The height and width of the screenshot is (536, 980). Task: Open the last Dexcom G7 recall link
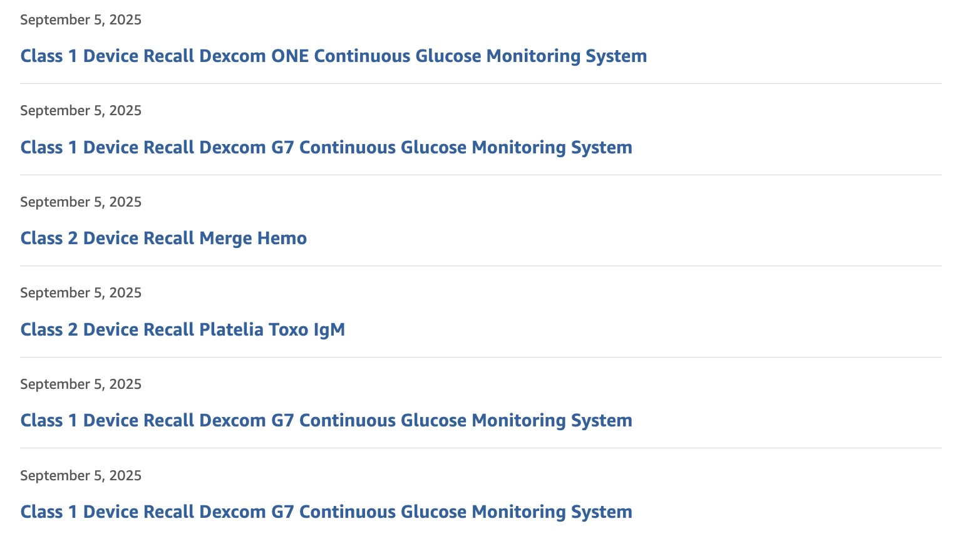(x=326, y=512)
